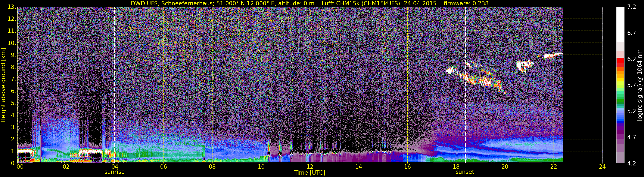Click the colorbar tick value 5.2
Screen dimensions: 644x177
[632, 111]
